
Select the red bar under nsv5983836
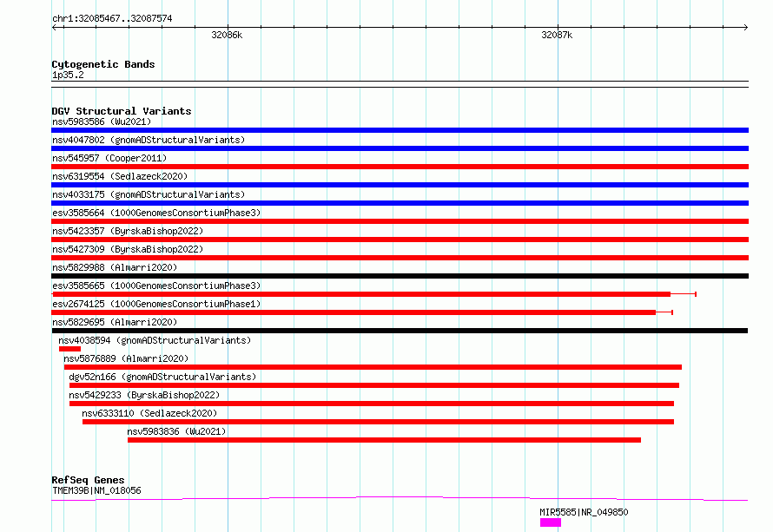pyautogui.click(x=384, y=440)
